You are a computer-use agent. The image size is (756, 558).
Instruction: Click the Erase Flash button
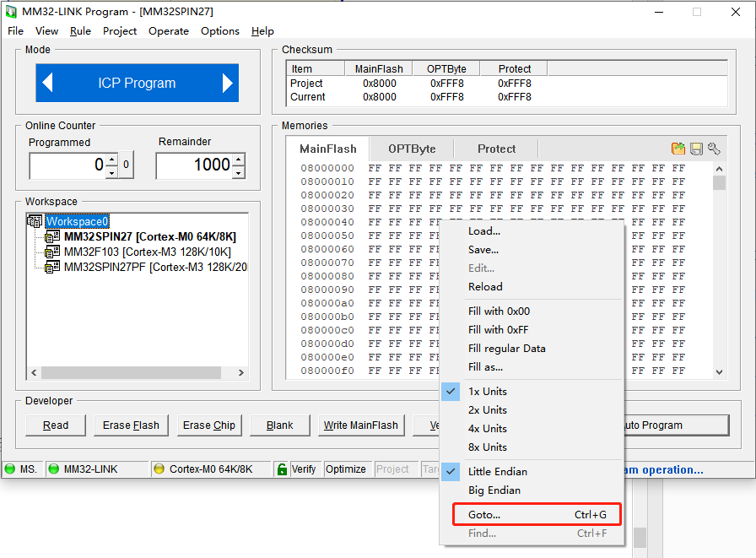pyautogui.click(x=131, y=425)
